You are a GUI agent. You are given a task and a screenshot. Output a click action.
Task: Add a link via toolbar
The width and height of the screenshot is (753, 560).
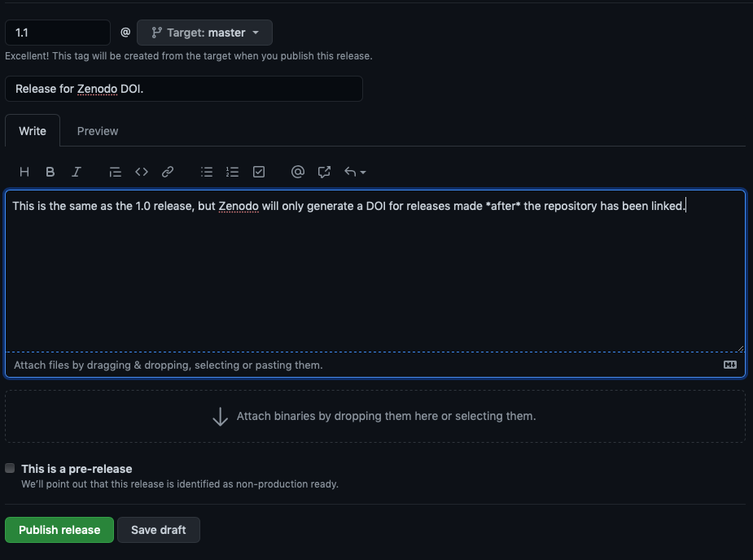(x=168, y=172)
